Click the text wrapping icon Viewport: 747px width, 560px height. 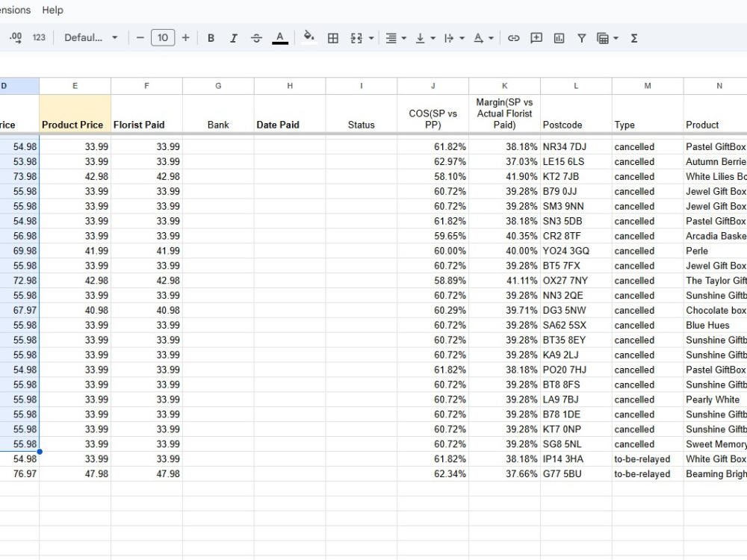tap(449, 38)
